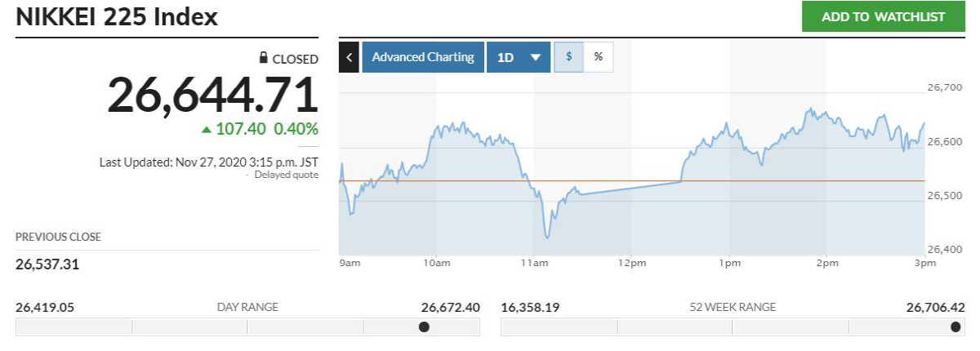Toggle chart to dollar ($) view
This screenshot has height=351, width=980.
point(569,57)
